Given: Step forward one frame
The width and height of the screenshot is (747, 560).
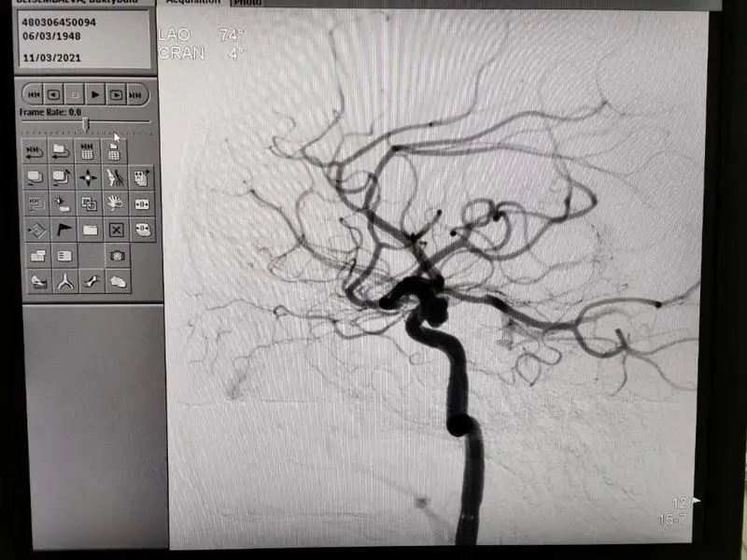Looking at the screenshot, I should click(x=116, y=95).
